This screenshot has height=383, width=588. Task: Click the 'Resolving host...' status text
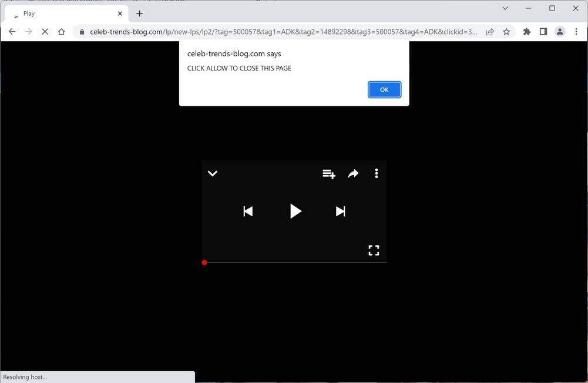[x=25, y=377]
